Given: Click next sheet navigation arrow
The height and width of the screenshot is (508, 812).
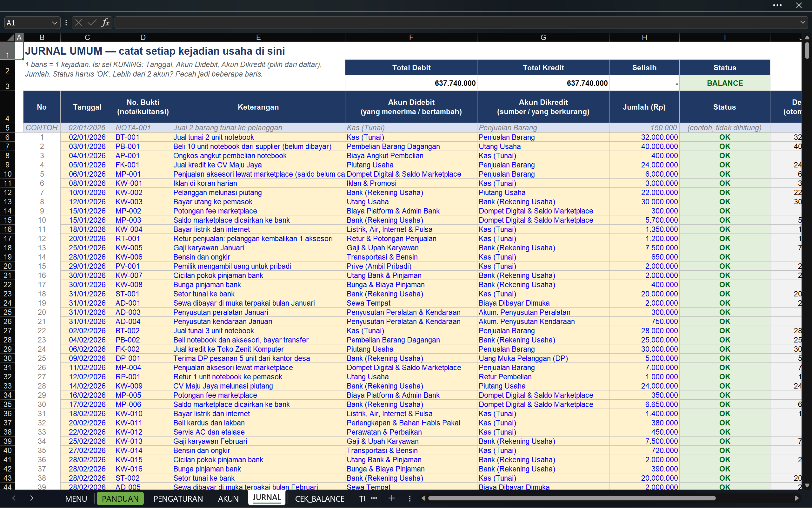Looking at the screenshot, I should tap(32, 498).
